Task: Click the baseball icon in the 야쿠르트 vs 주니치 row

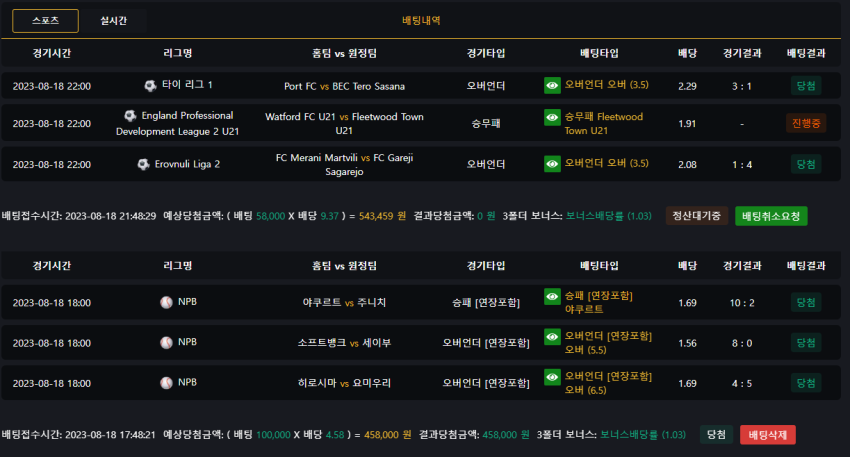Action: (x=166, y=302)
